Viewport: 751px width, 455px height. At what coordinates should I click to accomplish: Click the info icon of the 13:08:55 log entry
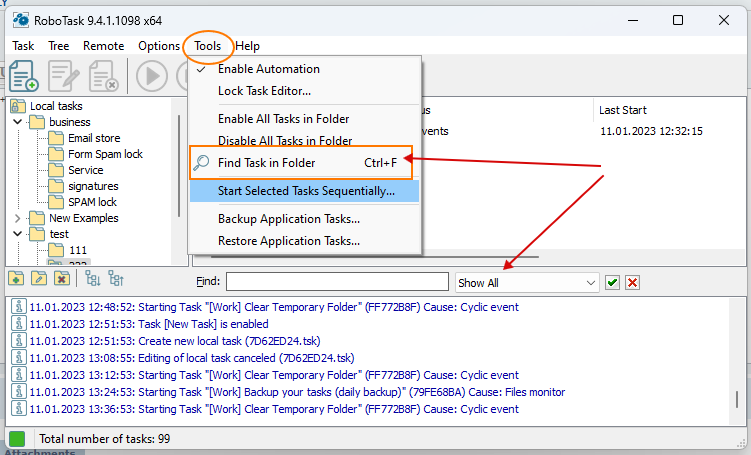(x=19, y=358)
